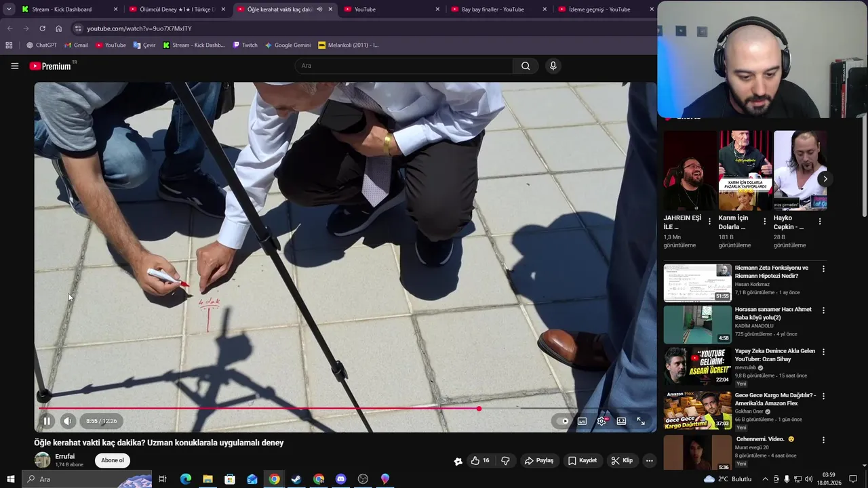Dislike the video with thumbs down
The image size is (868, 488).
(505, 460)
